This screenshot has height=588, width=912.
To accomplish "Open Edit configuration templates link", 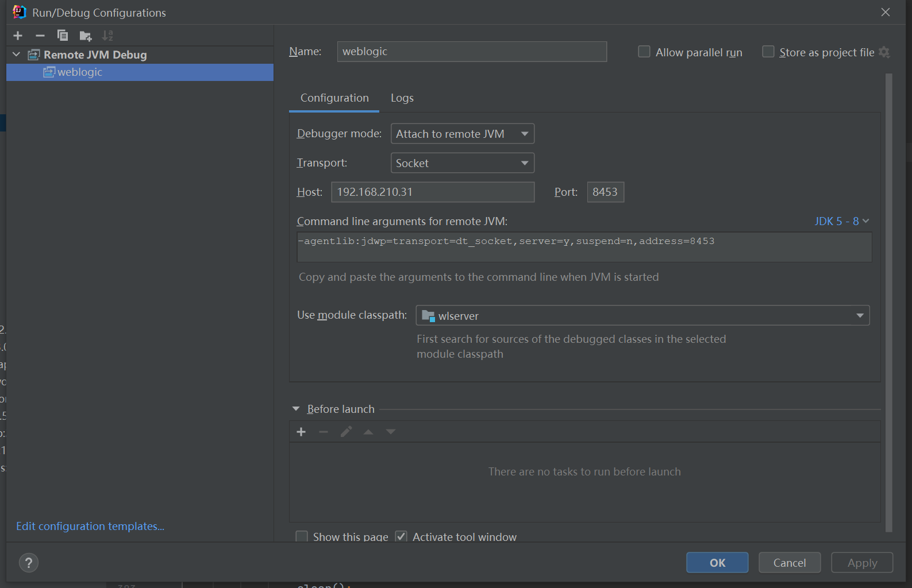I will pos(90,527).
